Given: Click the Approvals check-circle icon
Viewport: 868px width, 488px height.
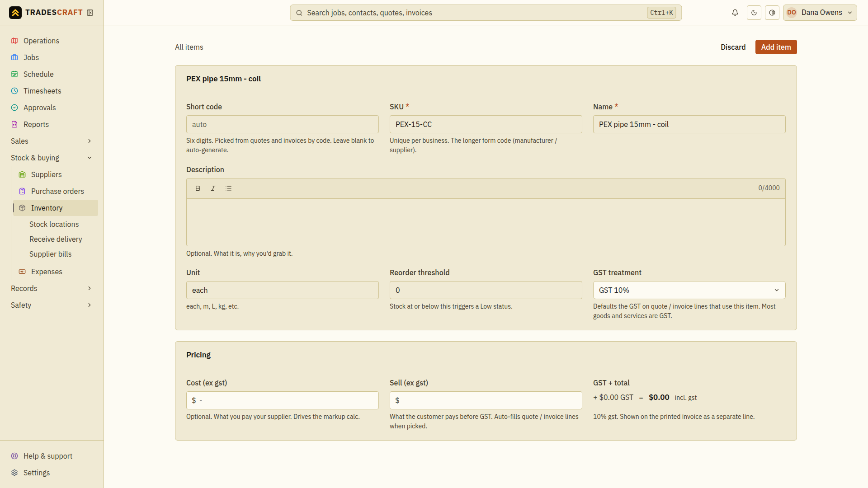Looking at the screenshot, I should click(14, 108).
